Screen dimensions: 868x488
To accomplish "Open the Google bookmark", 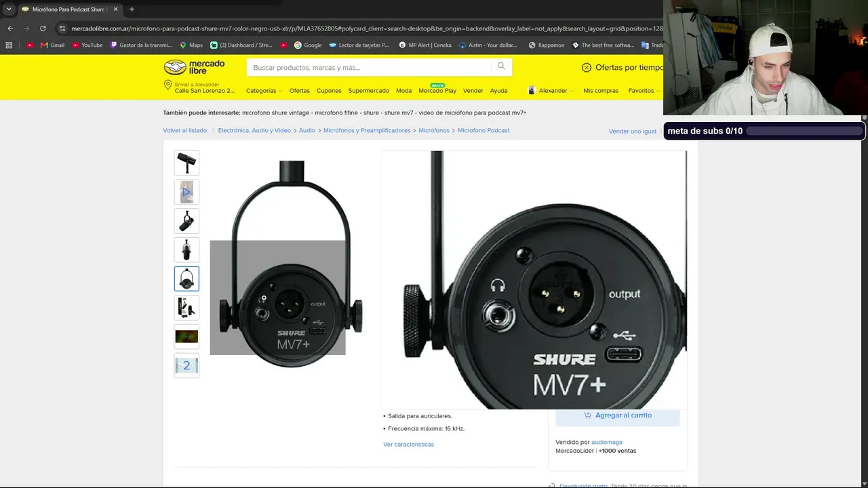I will [x=308, y=45].
